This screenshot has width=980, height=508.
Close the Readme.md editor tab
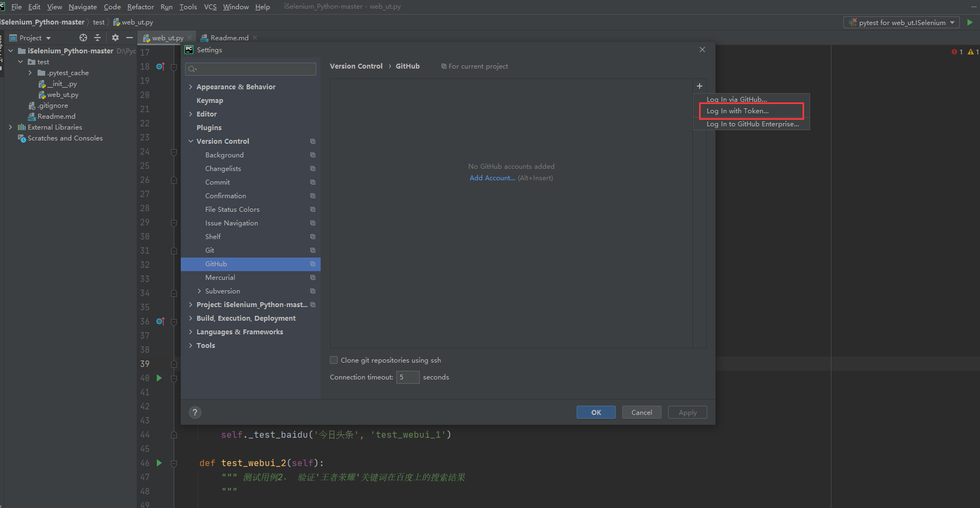pyautogui.click(x=255, y=38)
